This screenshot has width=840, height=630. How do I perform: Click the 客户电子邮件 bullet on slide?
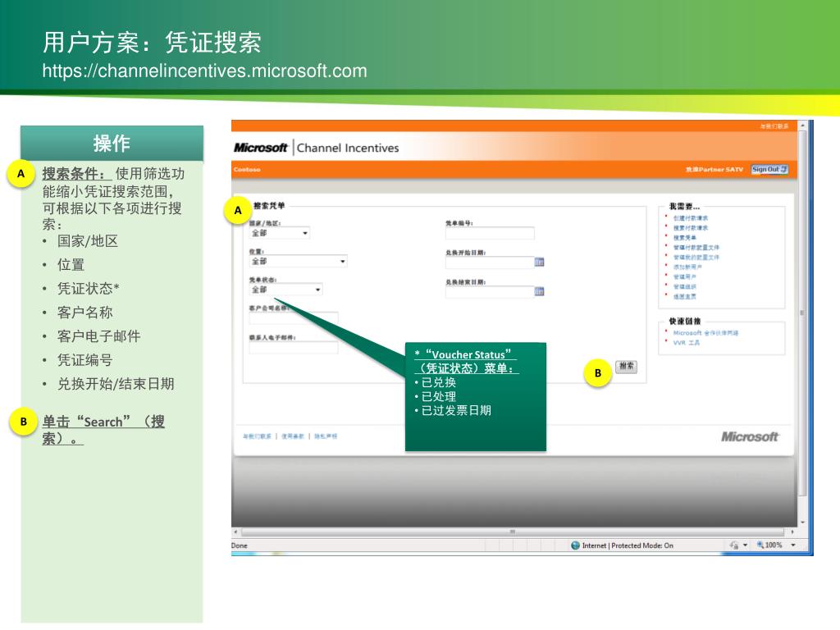click(99, 336)
